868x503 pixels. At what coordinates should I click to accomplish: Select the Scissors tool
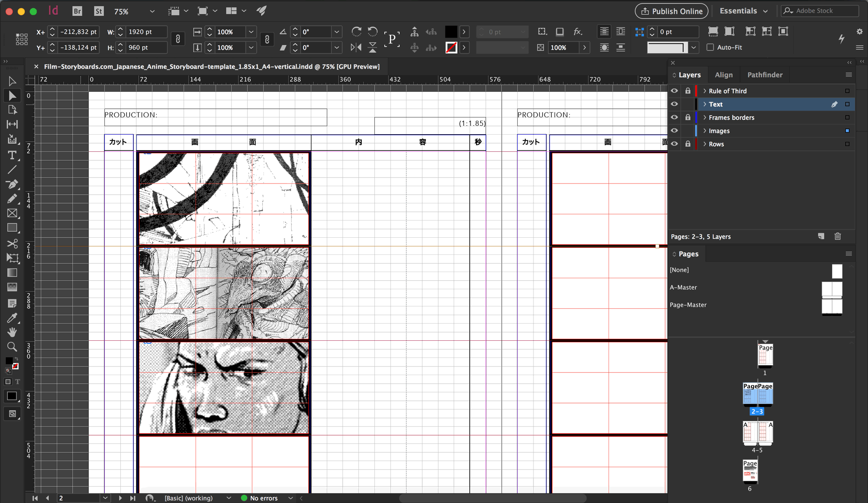click(x=12, y=244)
